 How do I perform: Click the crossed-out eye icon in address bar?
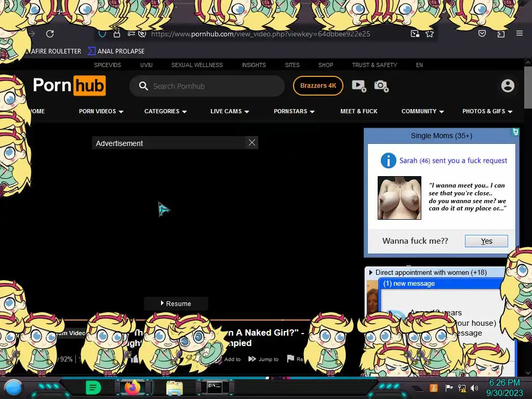[142, 34]
